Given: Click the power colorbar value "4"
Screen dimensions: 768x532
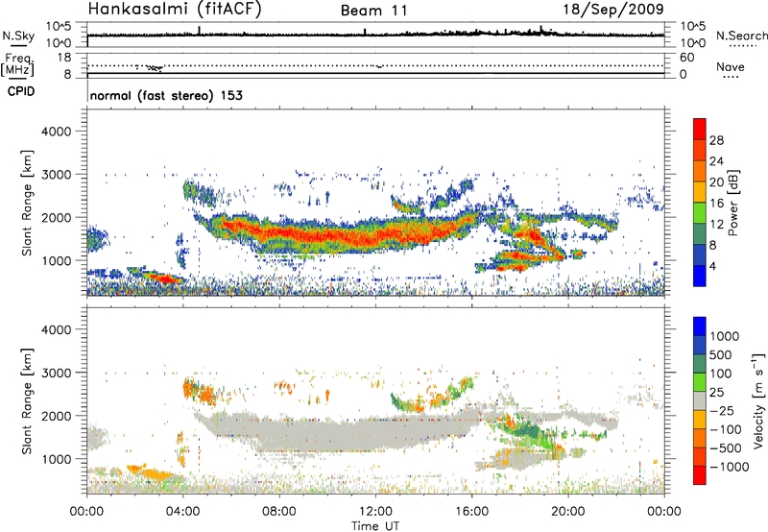Looking at the screenshot, I should 713,266.
